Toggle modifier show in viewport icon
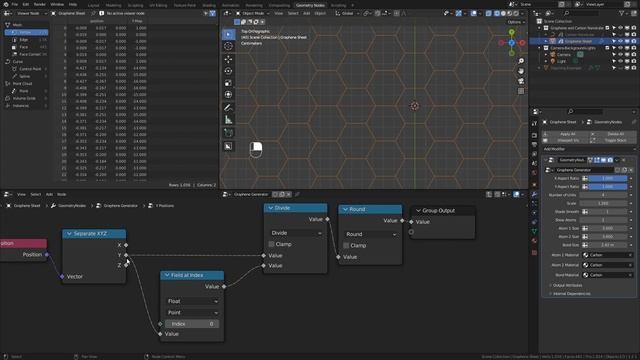This screenshot has width=640, height=360. (603, 160)
